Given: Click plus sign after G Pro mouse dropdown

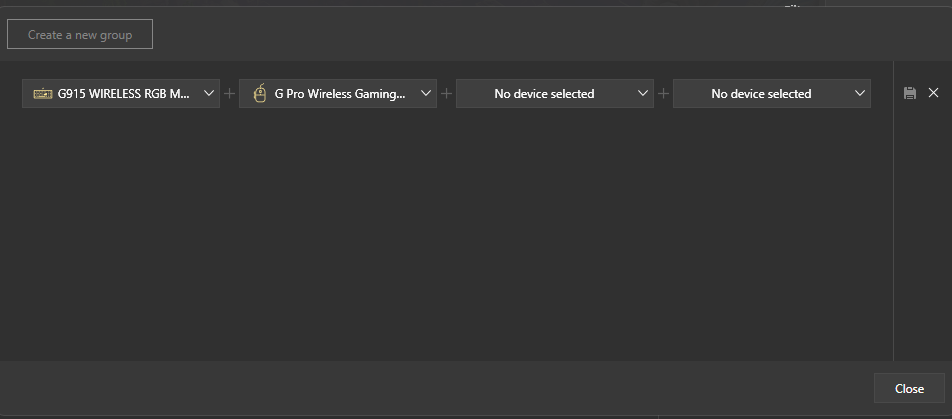Looking at the screenshot, I should pos(447,94).
